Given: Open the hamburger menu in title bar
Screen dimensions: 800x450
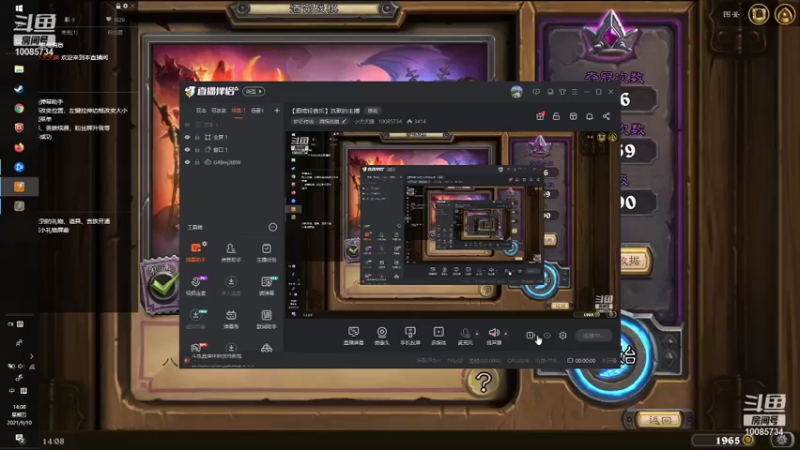Looking at the screenshot, I should (574, 92).
